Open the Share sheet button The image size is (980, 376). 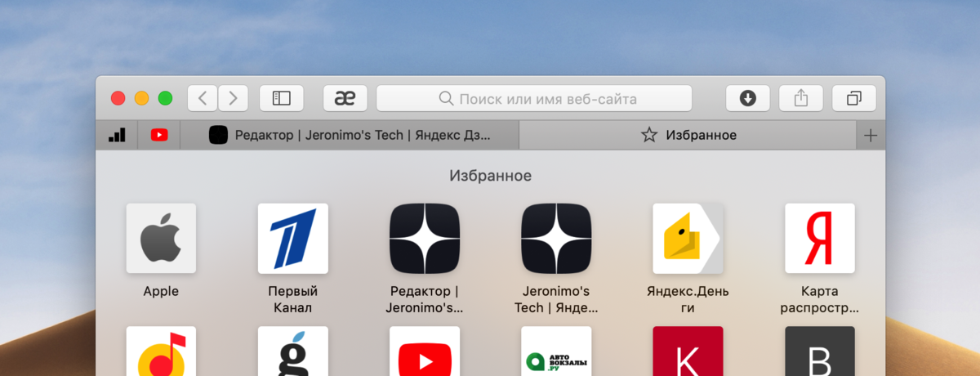coord(800,98)
